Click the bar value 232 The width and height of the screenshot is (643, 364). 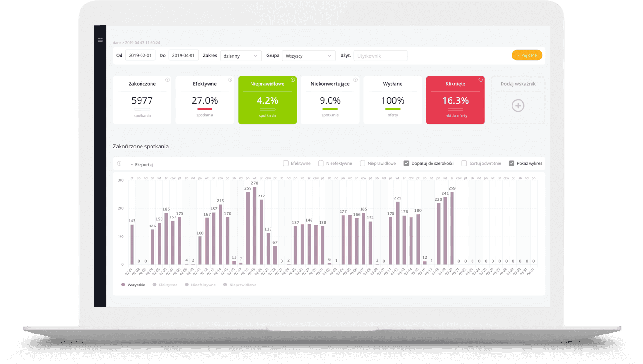[261, 196]
